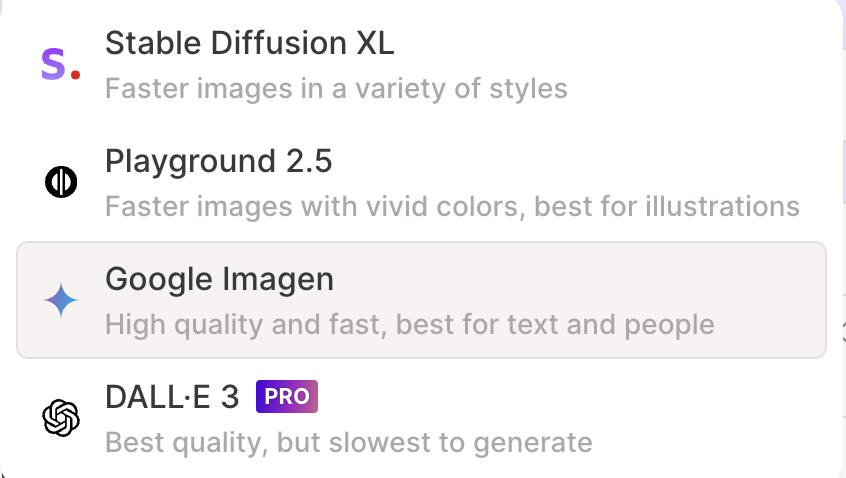The height and width of the screenshot is (478, 846).
Task: Click the black Playground circular logo icon
Action: click(61, 182)
